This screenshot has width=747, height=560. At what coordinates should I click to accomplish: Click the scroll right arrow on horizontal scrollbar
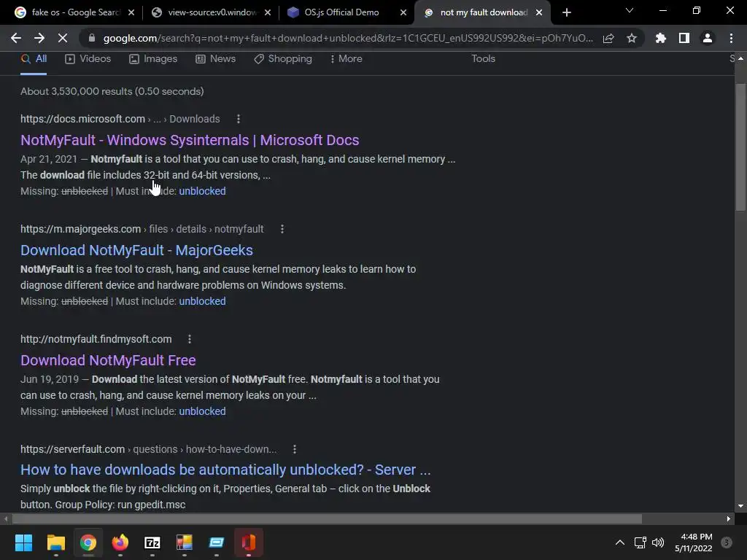click(729, 518)
